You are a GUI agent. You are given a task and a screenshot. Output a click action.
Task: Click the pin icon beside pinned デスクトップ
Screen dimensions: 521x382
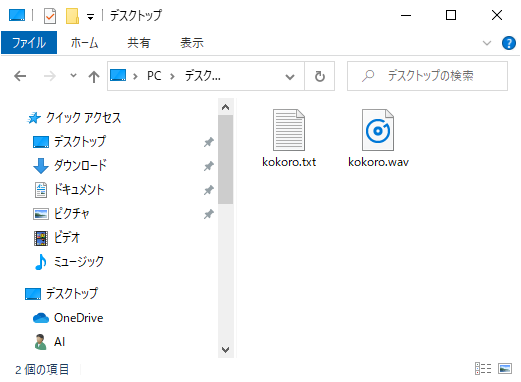click(x=209, y=142)
